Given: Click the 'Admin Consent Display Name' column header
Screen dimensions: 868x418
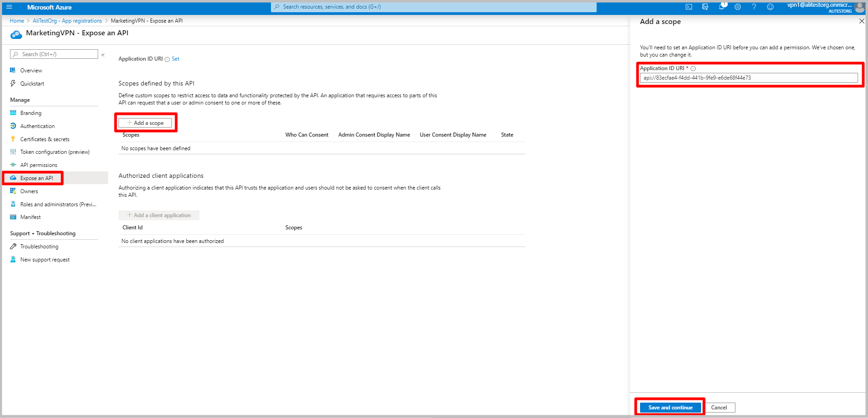Looking at the screenshot, I should coord(374,135).
